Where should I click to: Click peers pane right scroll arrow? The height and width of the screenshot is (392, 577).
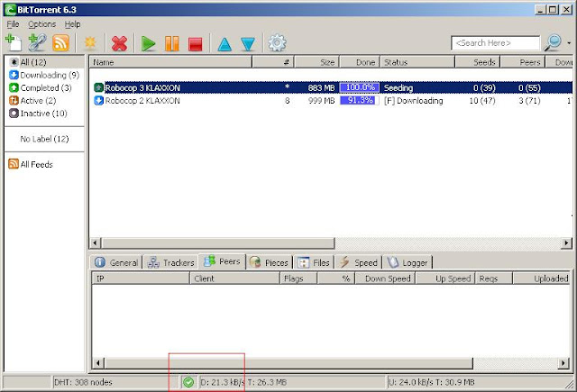tap(563, 364)
